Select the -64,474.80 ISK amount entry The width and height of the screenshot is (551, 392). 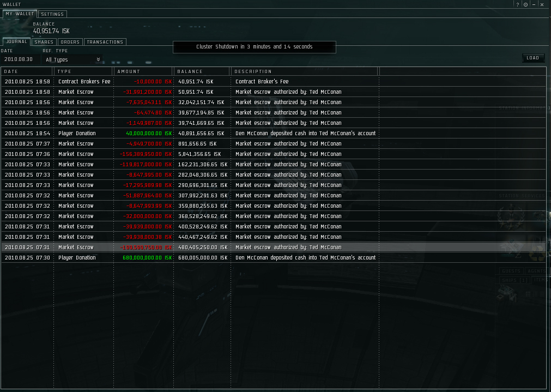point(153,112)
